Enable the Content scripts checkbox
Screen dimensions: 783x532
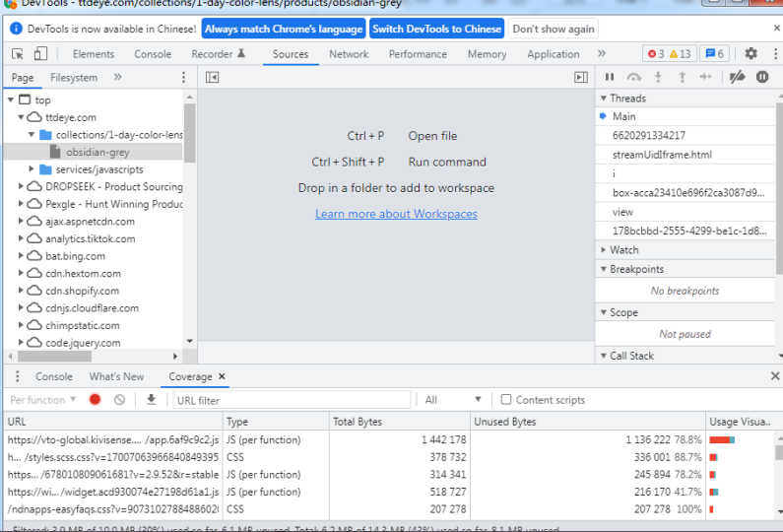506,400
